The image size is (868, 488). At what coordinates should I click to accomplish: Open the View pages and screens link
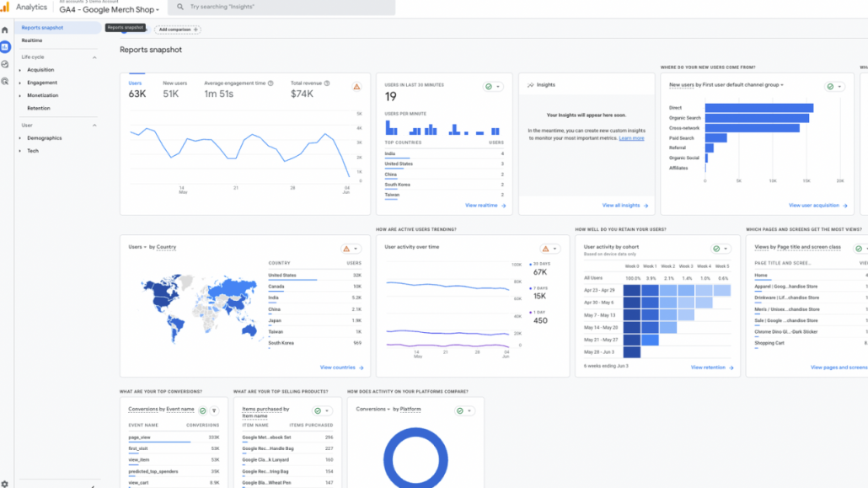click(839, 367)
